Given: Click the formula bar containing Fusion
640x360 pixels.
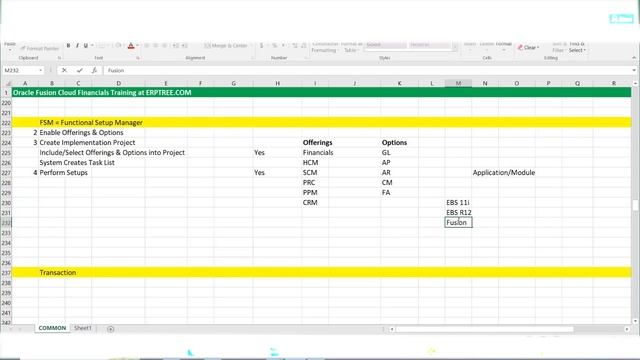Looking at the screenshot, I should click(x=367, y=70).
